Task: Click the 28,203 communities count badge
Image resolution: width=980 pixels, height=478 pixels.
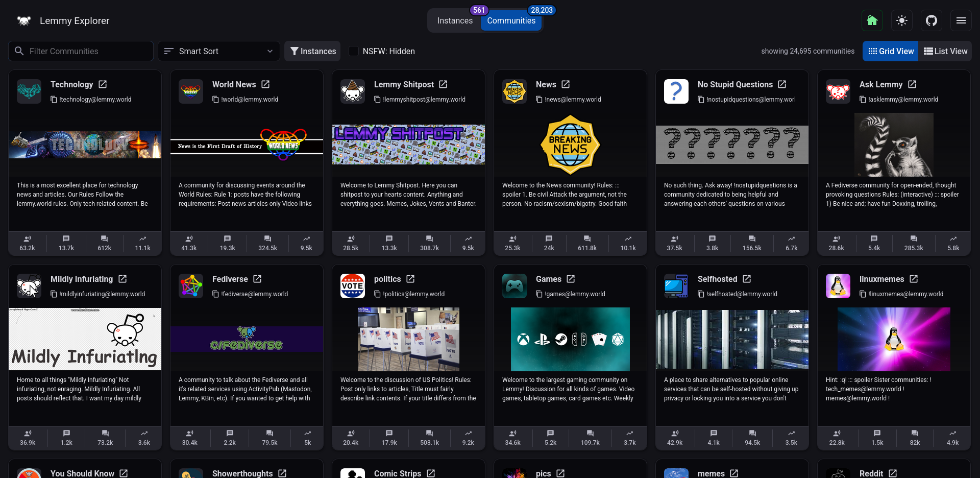Action: point(542,10)
